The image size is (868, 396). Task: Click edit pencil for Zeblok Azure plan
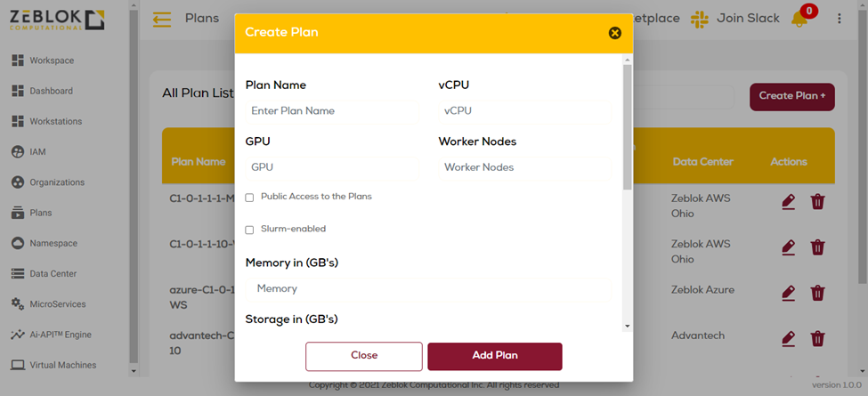(788, 293)
